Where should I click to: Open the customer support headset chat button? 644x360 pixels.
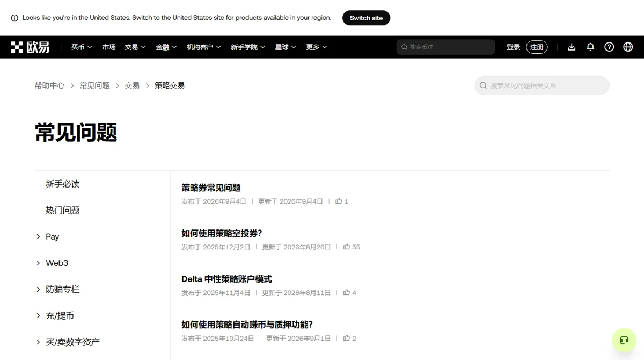coord(624,340)
